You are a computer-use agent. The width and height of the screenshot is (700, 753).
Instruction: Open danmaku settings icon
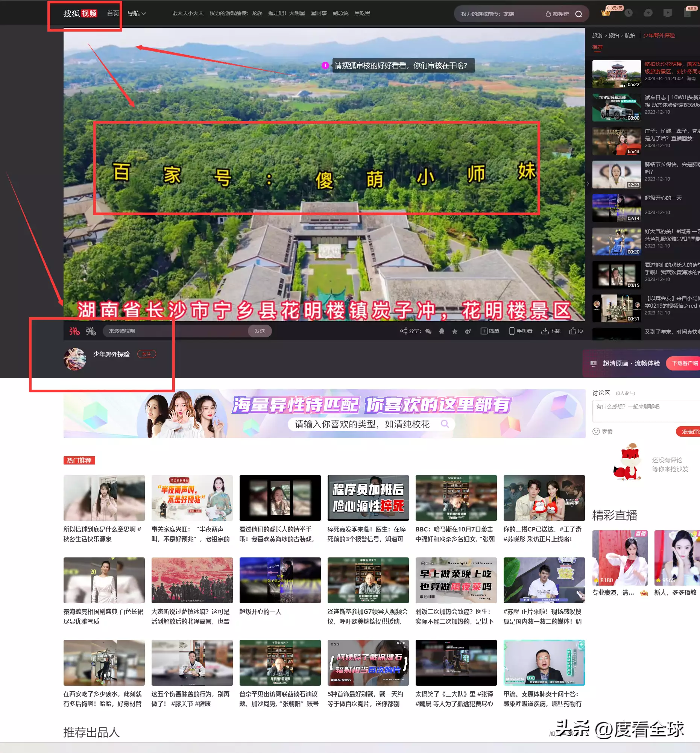[x=91, y=331]
